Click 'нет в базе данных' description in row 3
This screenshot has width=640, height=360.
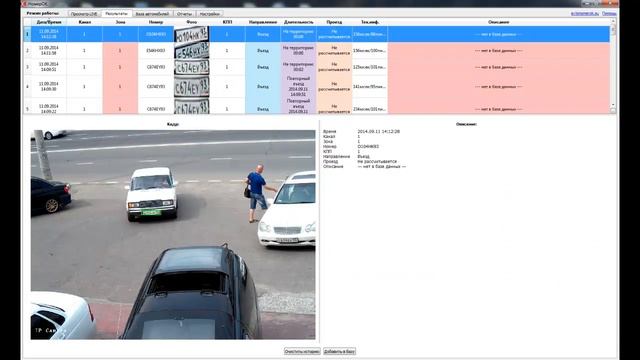[499, 67]
